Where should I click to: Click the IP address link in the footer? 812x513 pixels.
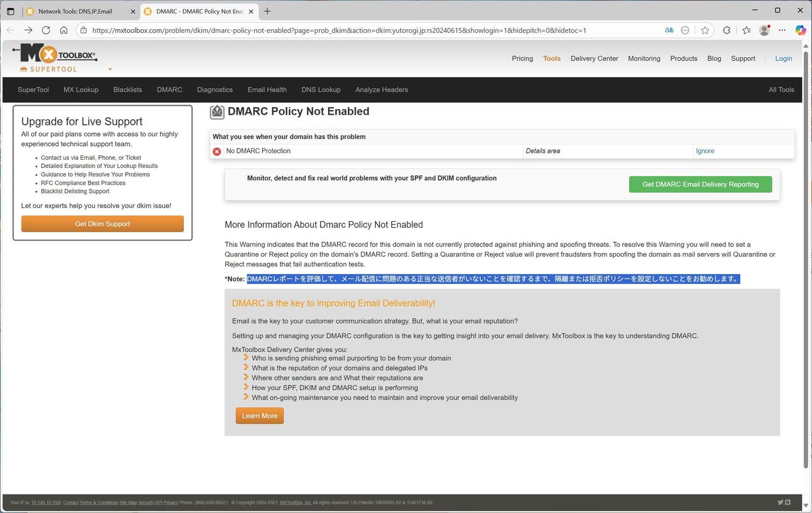click(x=46, y=503)
